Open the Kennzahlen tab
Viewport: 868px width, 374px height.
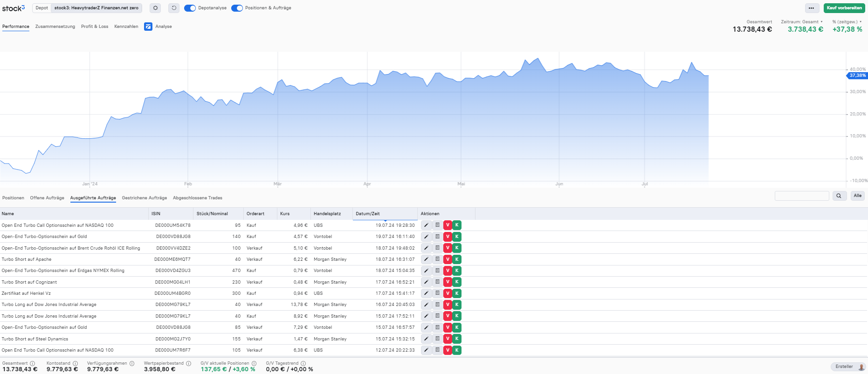click(x=126, y=27)
